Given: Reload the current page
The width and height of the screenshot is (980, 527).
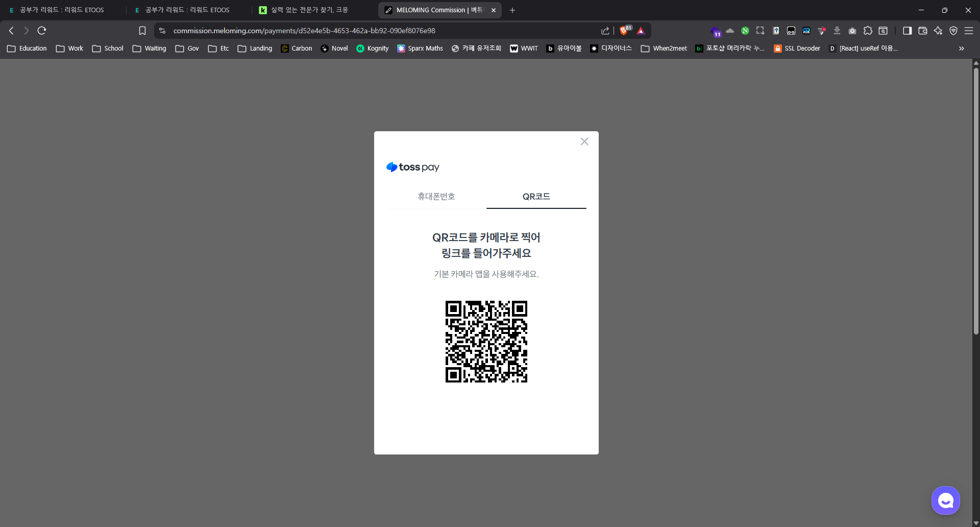Looking at the screenshot, I should click(x=42, y=31).
